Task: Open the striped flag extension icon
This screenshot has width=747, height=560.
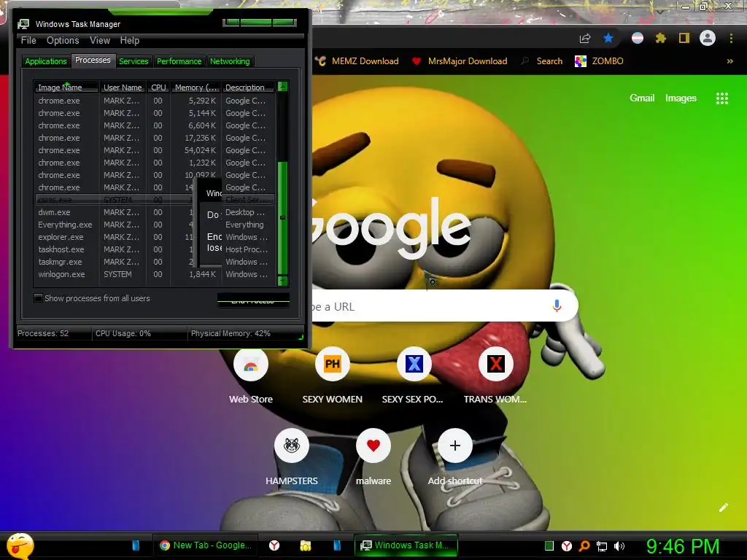Action: [638, 38]
